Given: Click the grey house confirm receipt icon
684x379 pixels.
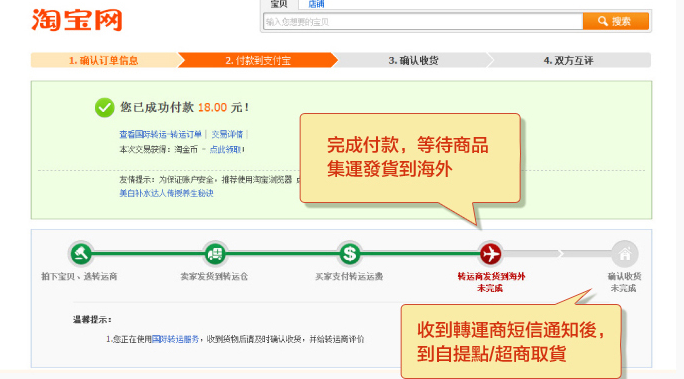Looking at the screenshot, I should point(625,253).
